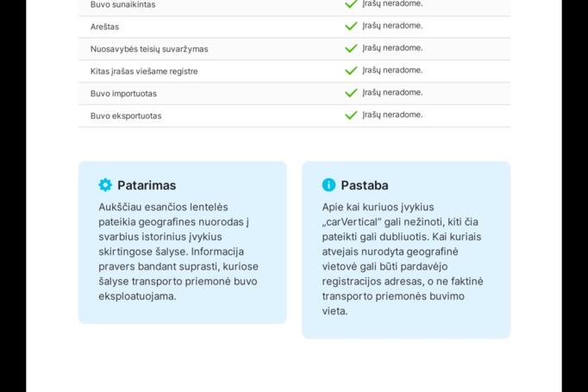Click the Patarimas heading
588x392 pixels.
[x=147, y=185]
